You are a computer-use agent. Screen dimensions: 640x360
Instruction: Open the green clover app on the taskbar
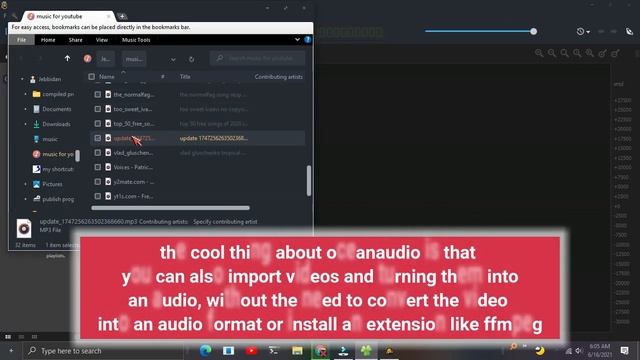[366, 350]
